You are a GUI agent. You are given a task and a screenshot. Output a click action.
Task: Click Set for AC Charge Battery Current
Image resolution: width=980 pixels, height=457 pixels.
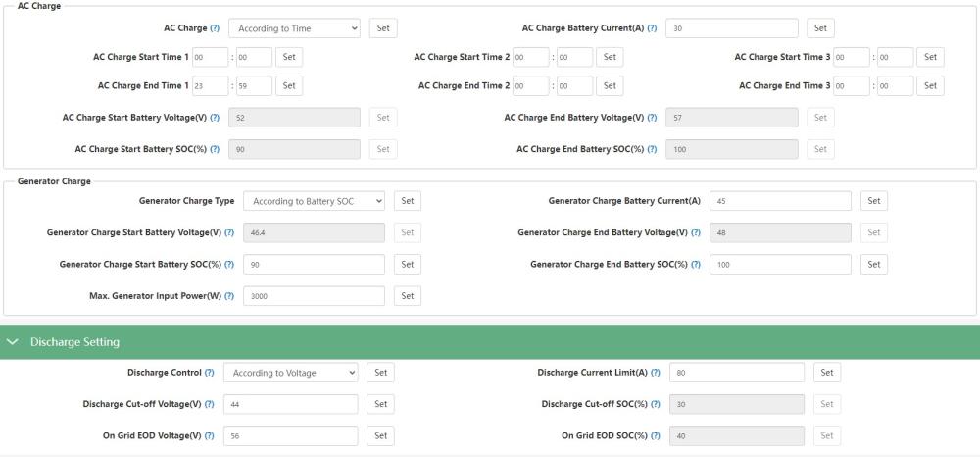tap(820, 28)
